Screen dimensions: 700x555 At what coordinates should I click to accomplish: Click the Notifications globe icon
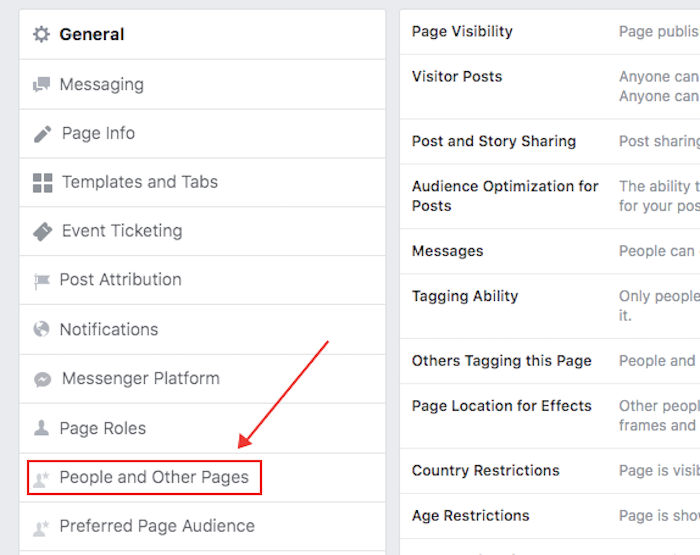coord(41,330)
